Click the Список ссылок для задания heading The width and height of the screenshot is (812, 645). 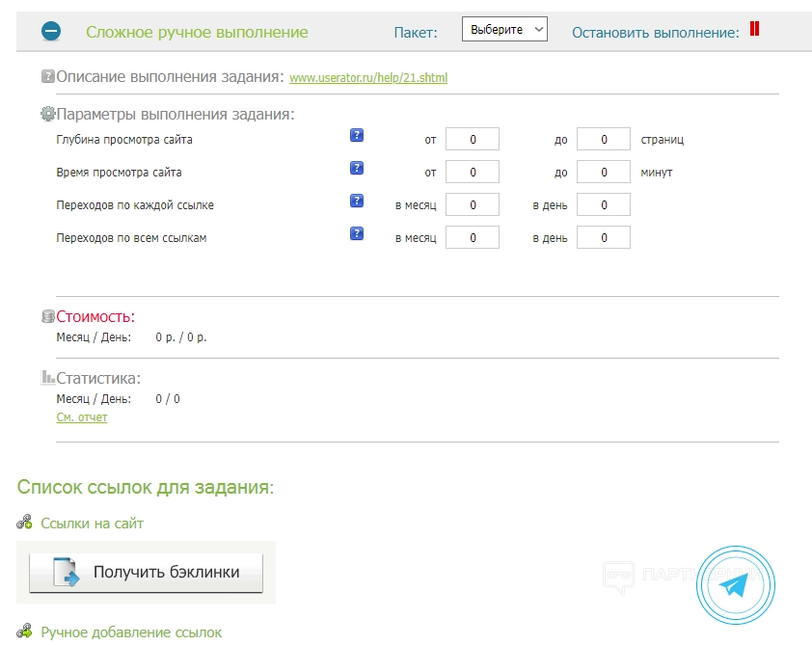tap(146, 487)
